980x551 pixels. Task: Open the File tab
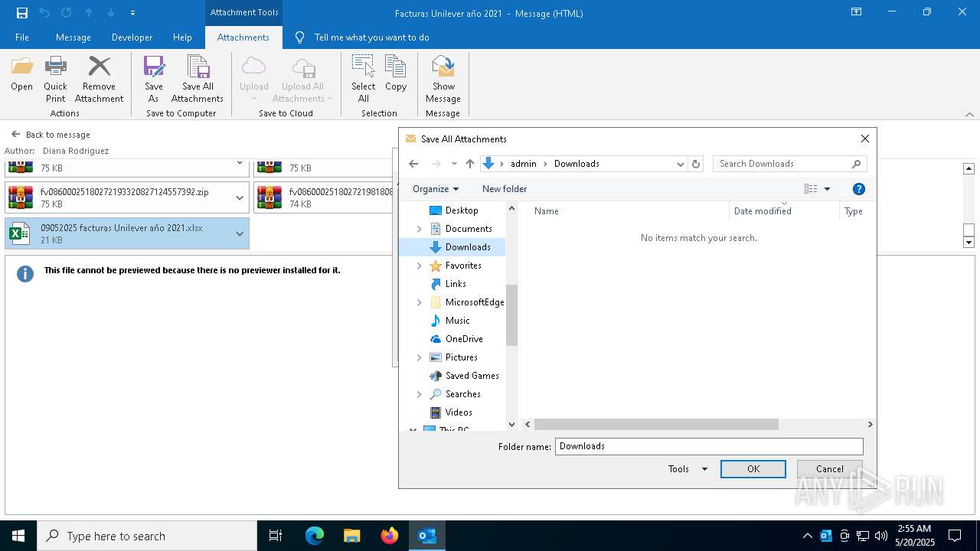coord(22,37)
